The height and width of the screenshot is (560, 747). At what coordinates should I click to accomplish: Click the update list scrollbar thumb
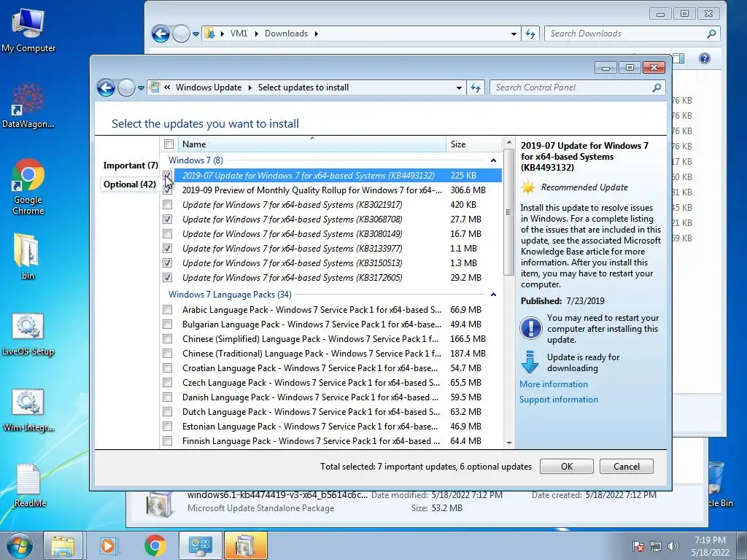(508, 212)
